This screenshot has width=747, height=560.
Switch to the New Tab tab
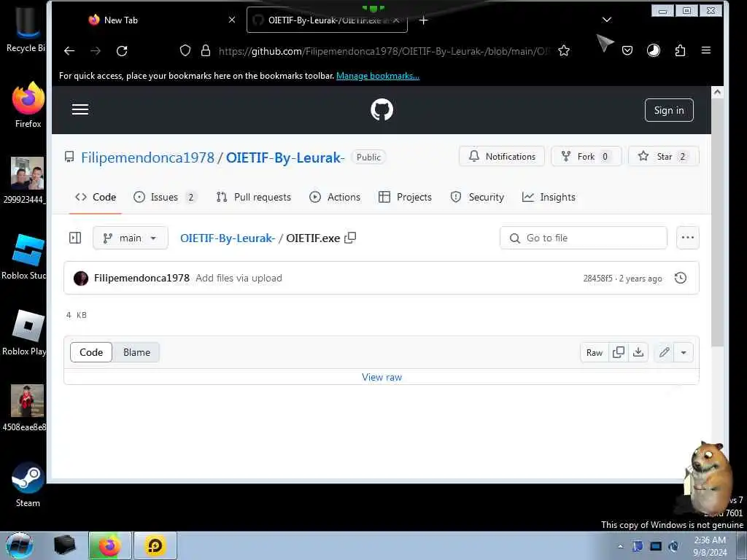[x=158, y=20]
